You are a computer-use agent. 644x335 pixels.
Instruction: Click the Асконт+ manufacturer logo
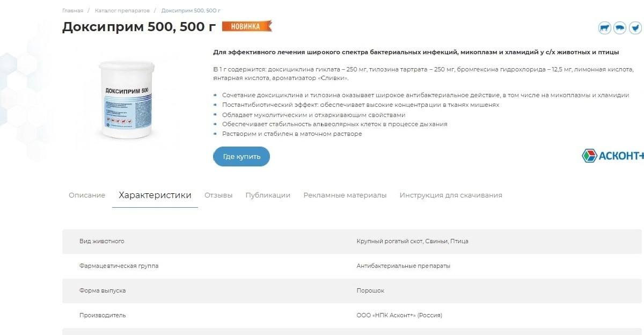click(x=613, y=156)
